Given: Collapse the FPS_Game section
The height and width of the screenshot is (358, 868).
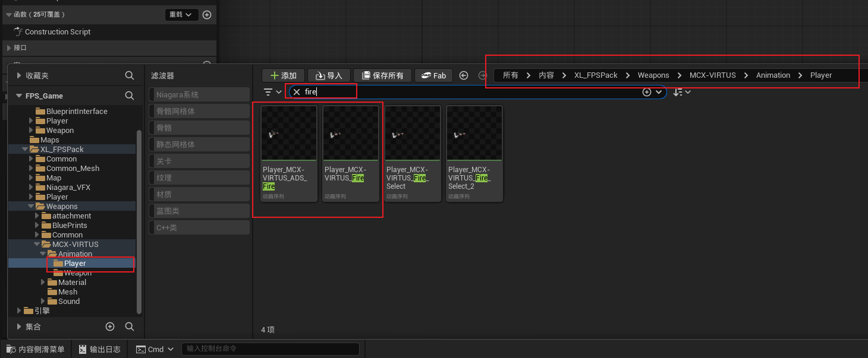Looking at the screenshot, I should (19, 96).
